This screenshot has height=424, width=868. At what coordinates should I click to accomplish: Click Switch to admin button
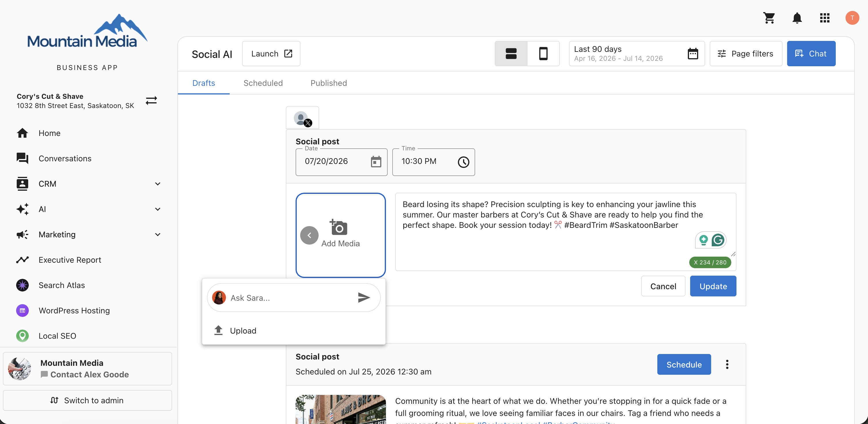pyautogui.click(x=87, y=400)
